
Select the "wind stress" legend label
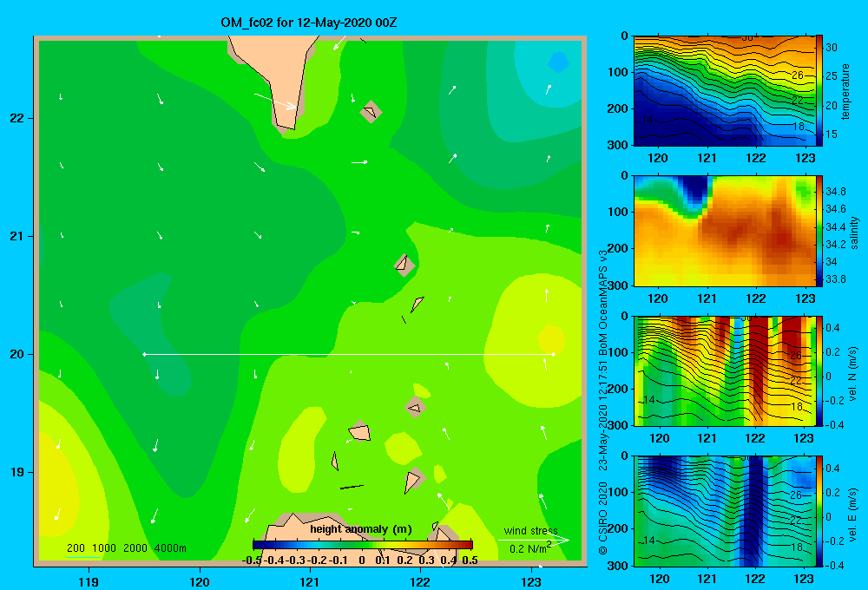click(x=530, y=530)
